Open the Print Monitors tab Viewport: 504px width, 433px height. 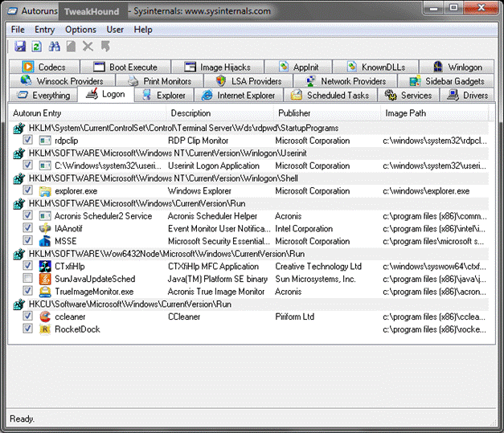[159, 81]
